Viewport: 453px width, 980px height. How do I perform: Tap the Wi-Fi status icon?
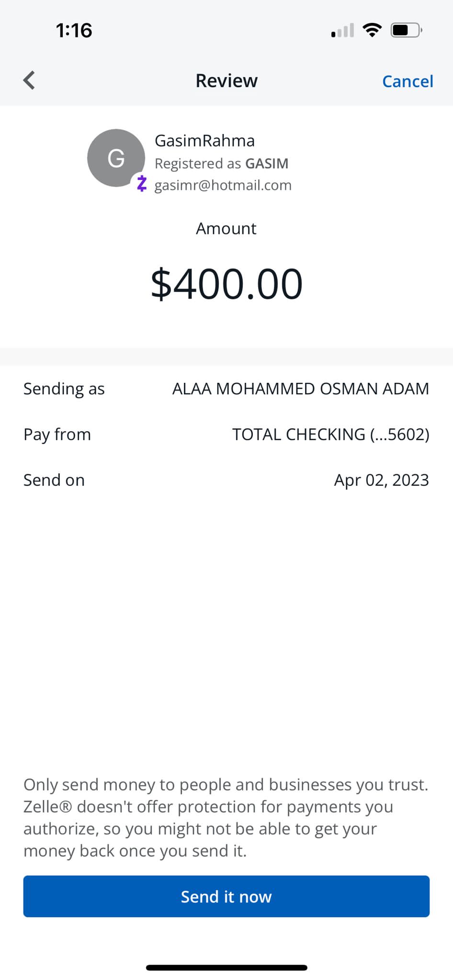pos(372,30)
